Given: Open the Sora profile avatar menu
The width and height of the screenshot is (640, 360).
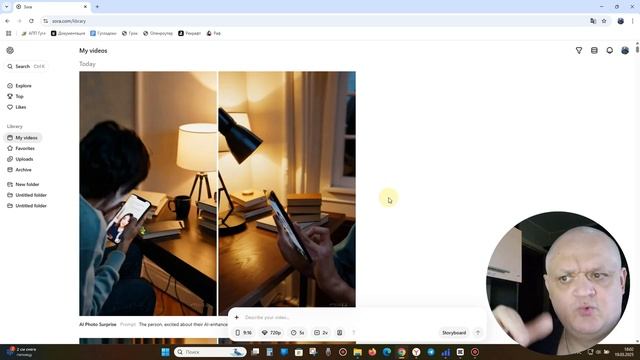Looking at the screenshot, I should (625, 50).
